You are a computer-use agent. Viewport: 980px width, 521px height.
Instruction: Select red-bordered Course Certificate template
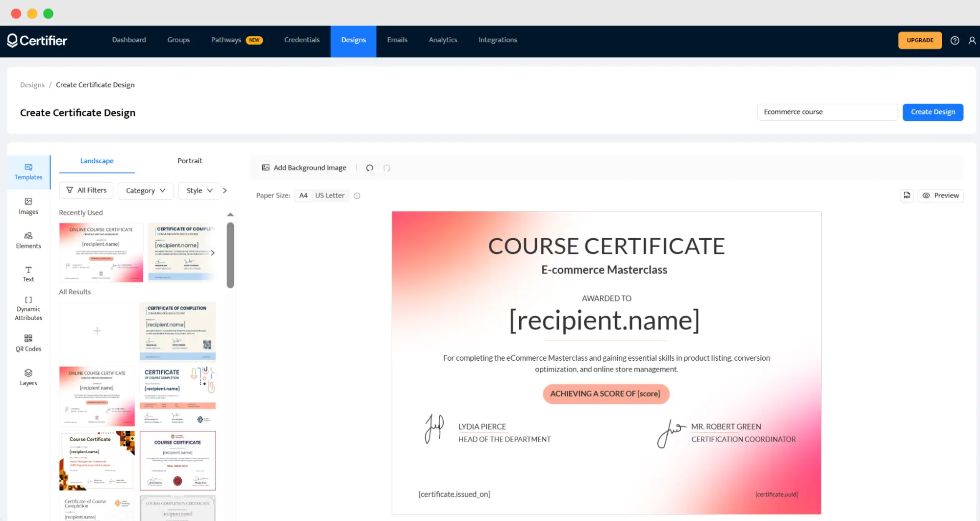(x=177, y=461)
